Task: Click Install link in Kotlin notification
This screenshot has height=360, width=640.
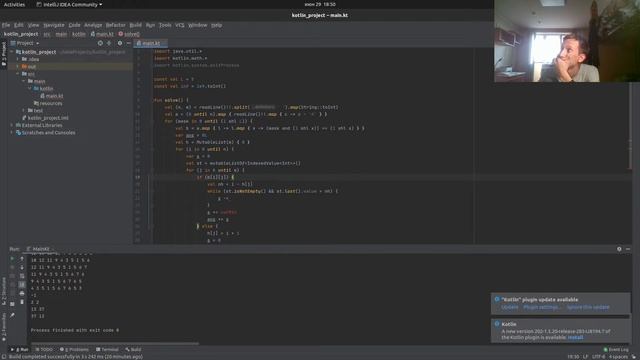Action: click(x=576, y=337)
